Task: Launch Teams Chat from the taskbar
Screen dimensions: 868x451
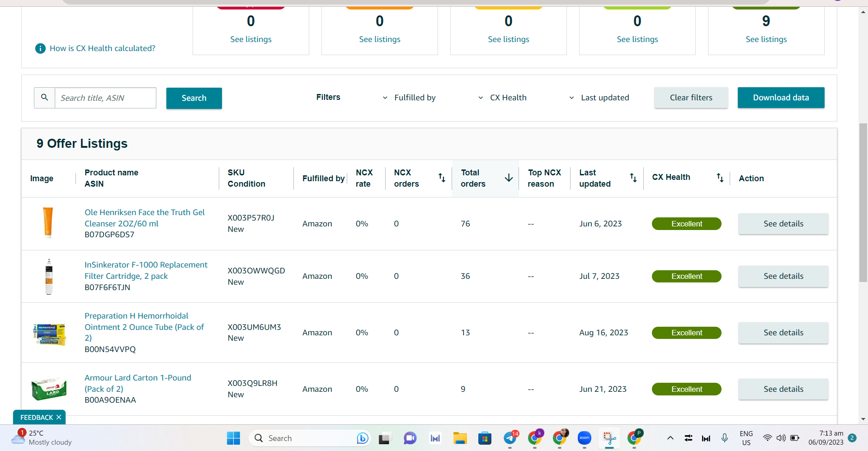Action: tap(410, 438)
